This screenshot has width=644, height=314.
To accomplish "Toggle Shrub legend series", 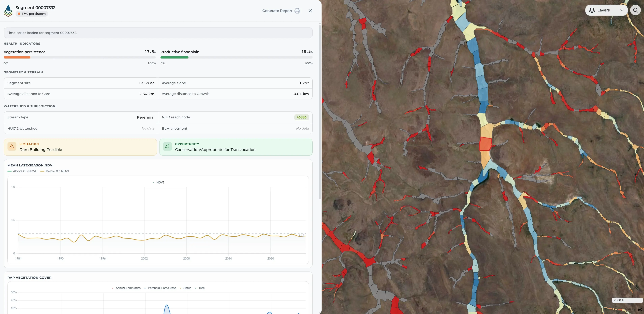I will click(x=185, y=288).
